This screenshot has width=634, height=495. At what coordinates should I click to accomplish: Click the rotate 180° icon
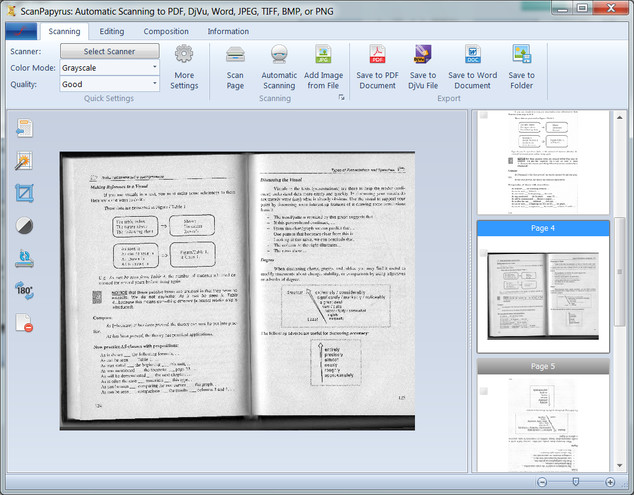coord(24,291)
